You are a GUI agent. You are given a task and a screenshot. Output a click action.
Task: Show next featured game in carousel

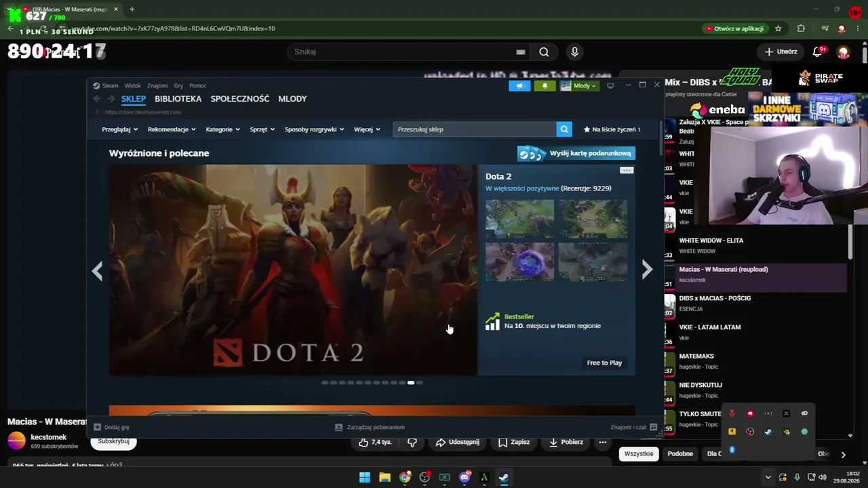647,270
